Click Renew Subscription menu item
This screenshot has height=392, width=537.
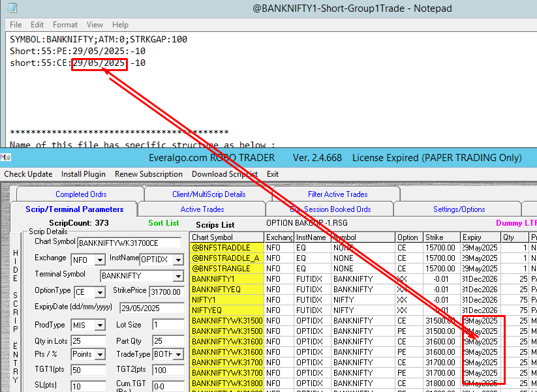(x=148, y=174)
